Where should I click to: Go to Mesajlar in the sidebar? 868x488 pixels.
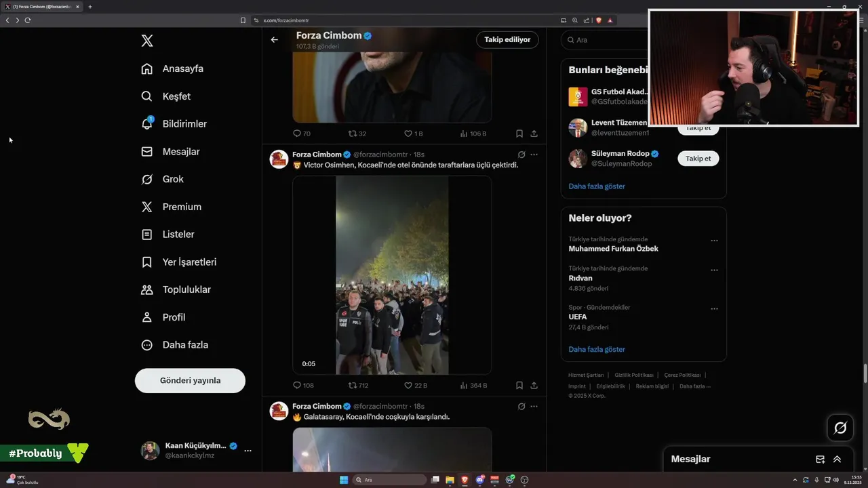(x=170, y=152)
